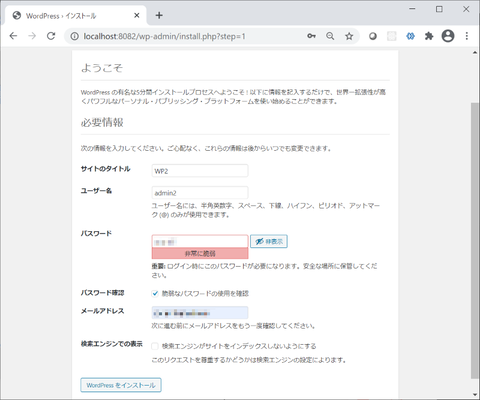Close the WordPress install tab
480x400 pixels.
point(137,15)
